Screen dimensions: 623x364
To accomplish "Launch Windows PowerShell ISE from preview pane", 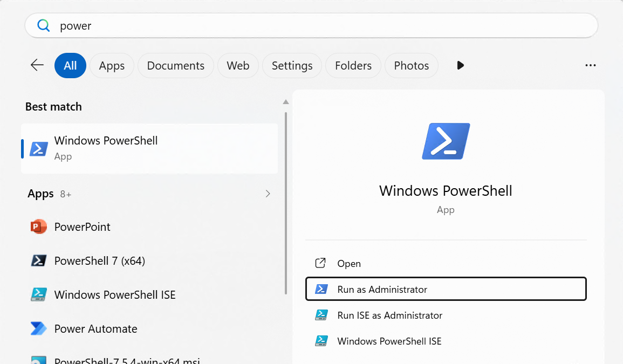I will [446, 341].
